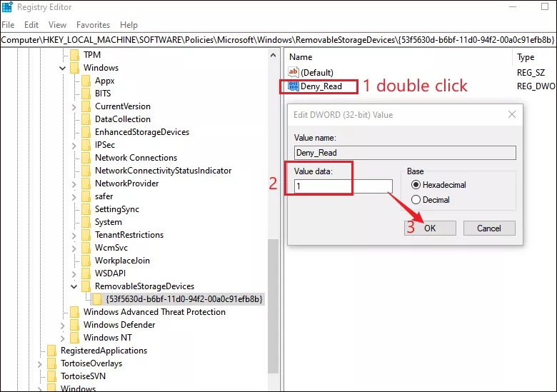Image resolution: width=557 pixels, height=392 pixels.
Task: Select the Windows Advanced Threat Protection key
Action: (x=154, y=312)
